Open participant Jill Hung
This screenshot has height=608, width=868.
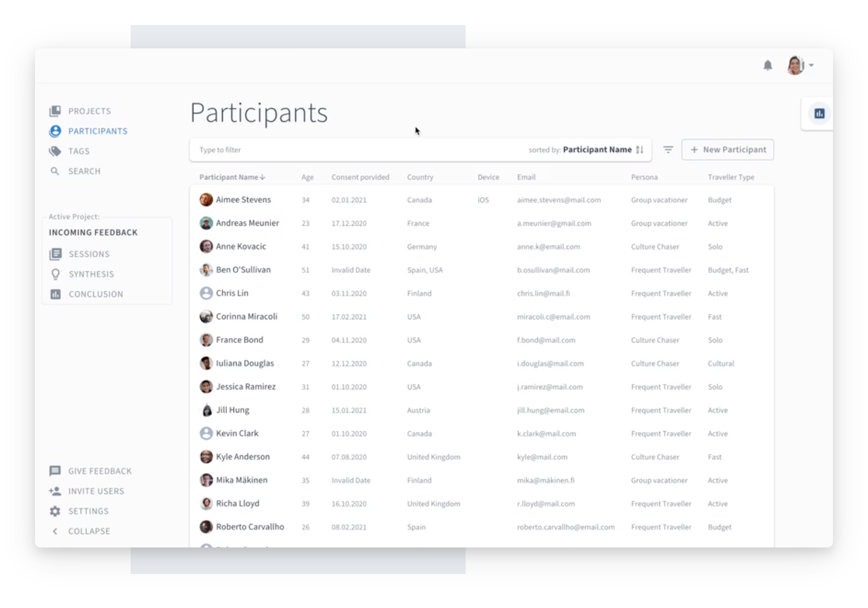[x=232, y=410]
